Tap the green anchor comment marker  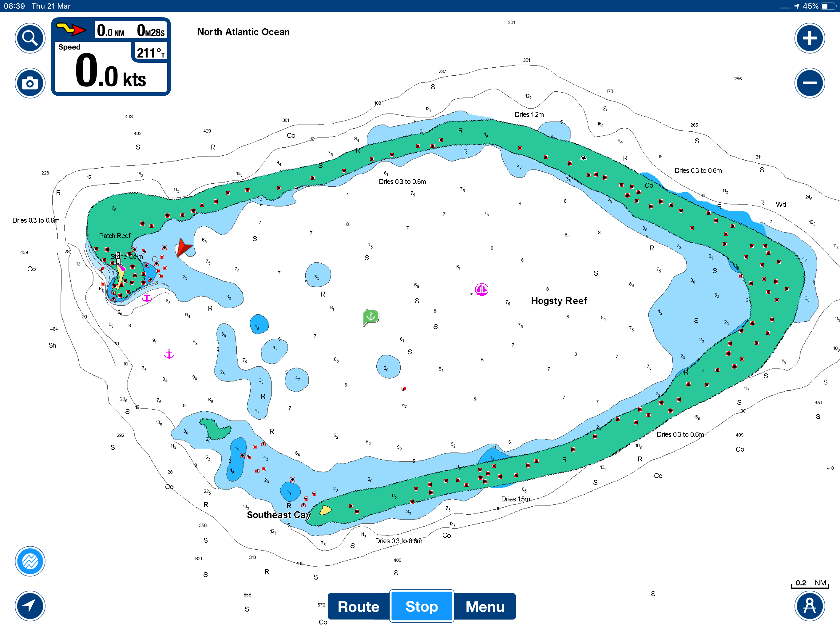[370, 317]
